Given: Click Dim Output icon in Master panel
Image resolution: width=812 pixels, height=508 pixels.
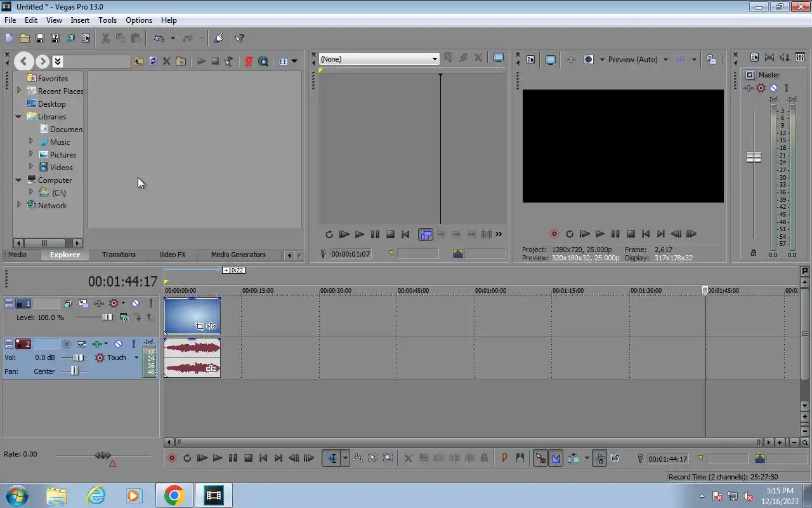Looking at the screenshot, I should tap(785, 57).
